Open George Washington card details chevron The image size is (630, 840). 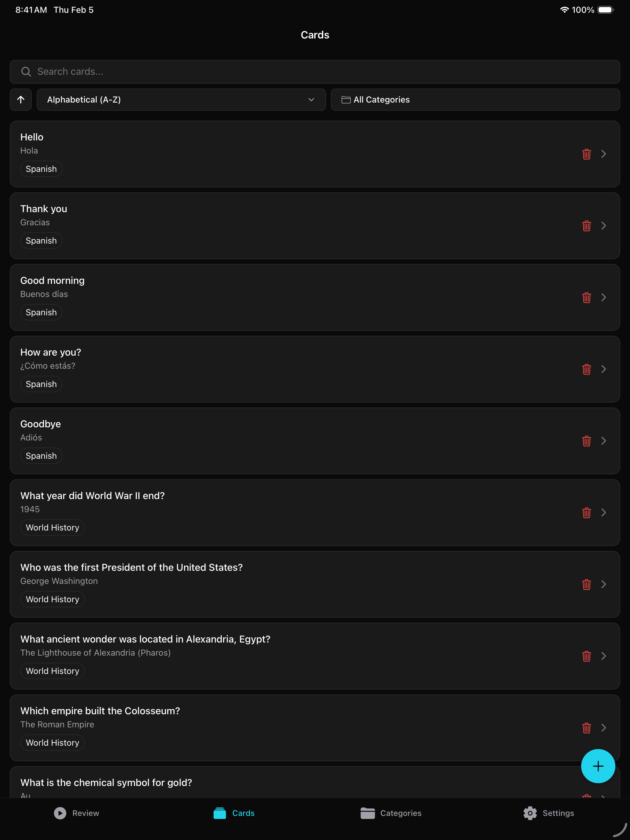click(603, 585)
